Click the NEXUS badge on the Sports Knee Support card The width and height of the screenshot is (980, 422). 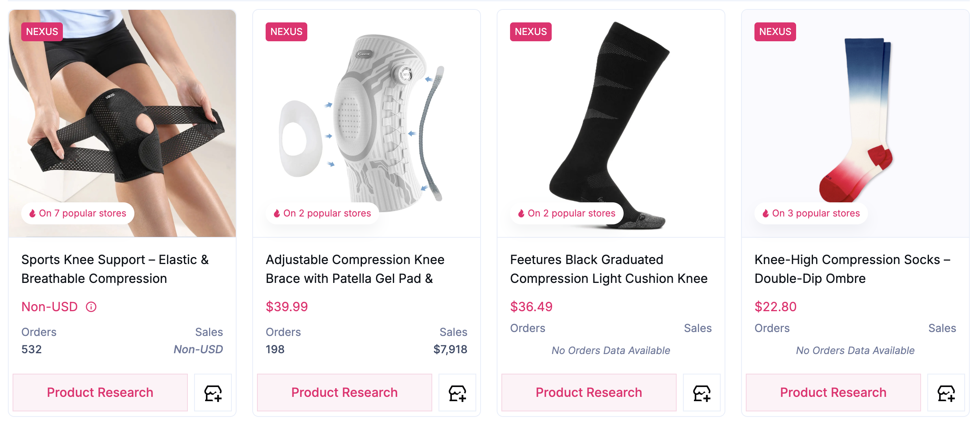point(42,32)
